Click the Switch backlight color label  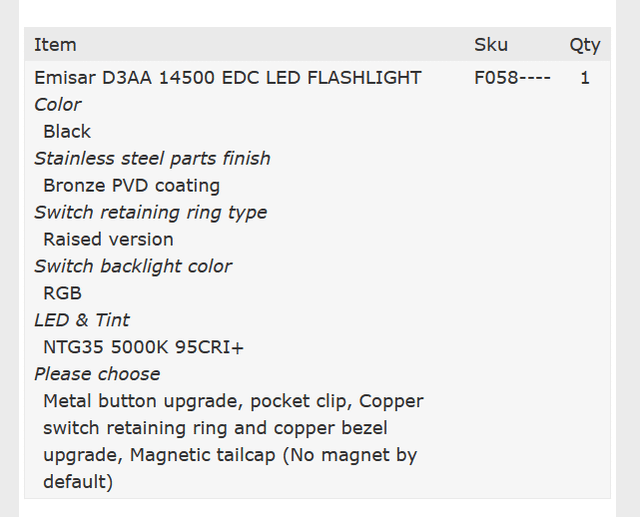(133, 267)
